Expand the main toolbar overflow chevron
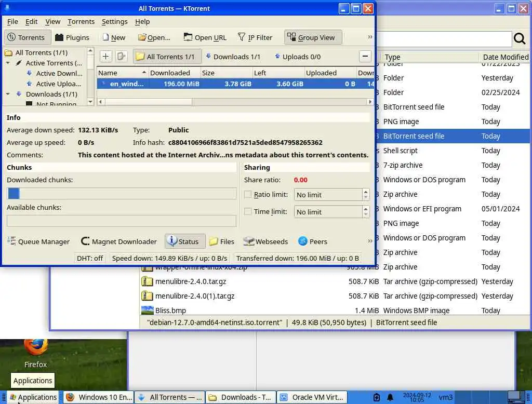This screenshot has height=404, width=532. coord(370,37)
